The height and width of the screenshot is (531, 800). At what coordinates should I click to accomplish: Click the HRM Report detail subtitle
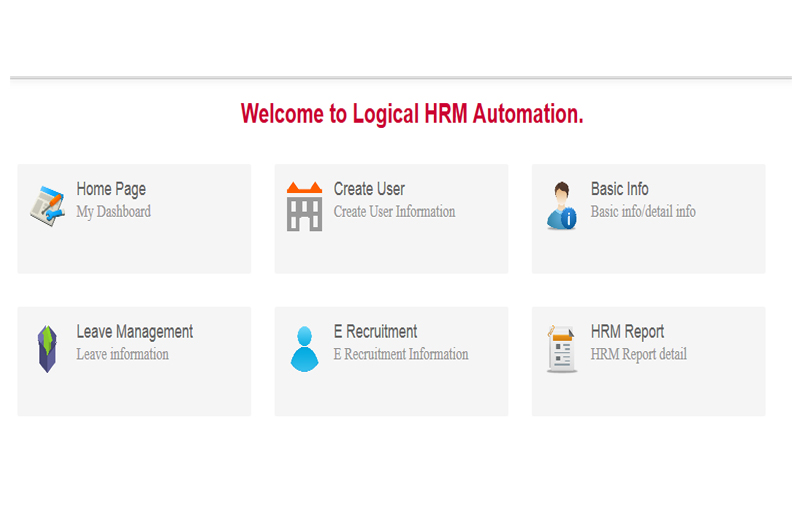click(x=638, y=355)
